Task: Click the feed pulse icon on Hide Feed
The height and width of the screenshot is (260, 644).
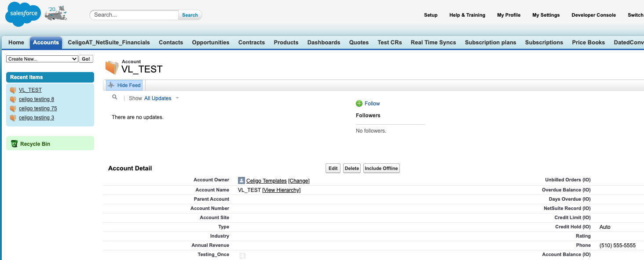Action: click(x=111, y=85)
